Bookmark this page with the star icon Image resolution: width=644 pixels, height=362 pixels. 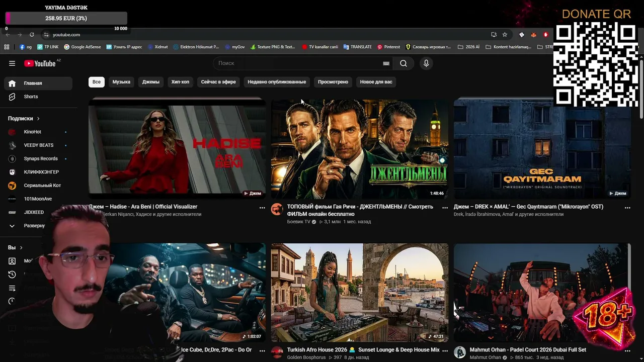point(505,35)
